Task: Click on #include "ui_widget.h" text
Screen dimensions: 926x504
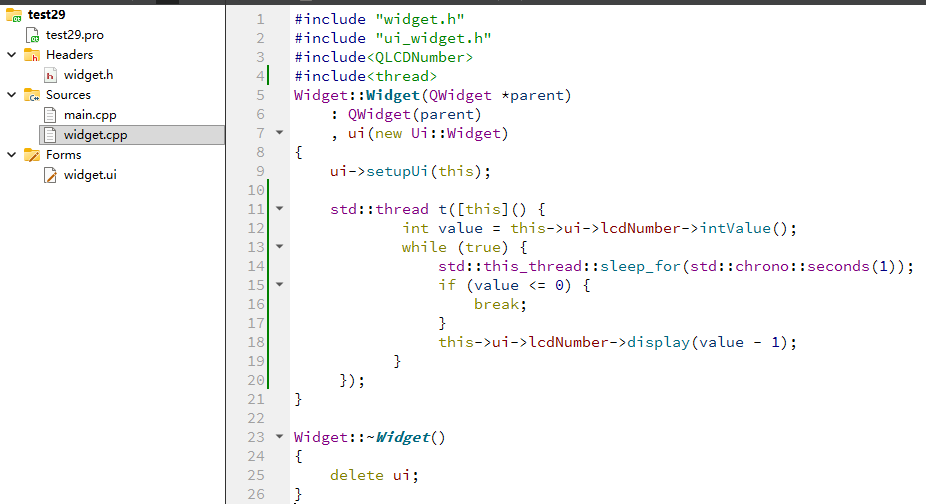Action: 393,38
